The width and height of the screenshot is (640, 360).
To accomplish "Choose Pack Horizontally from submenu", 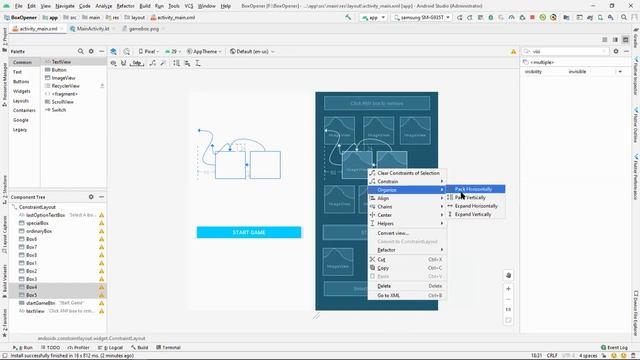I will point(476,189).
